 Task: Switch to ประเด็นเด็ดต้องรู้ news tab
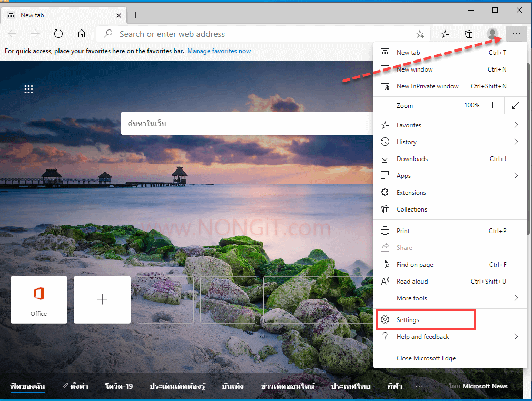click(x=177, y=386)
